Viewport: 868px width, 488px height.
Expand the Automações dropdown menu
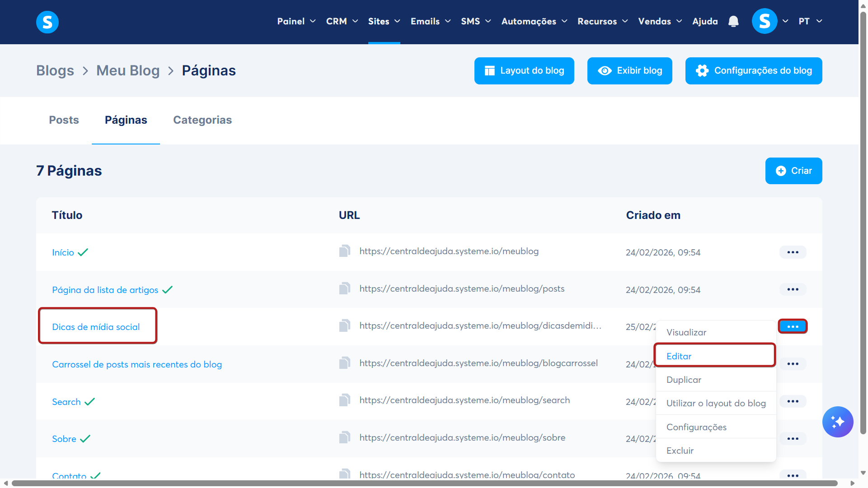(534, 21)
